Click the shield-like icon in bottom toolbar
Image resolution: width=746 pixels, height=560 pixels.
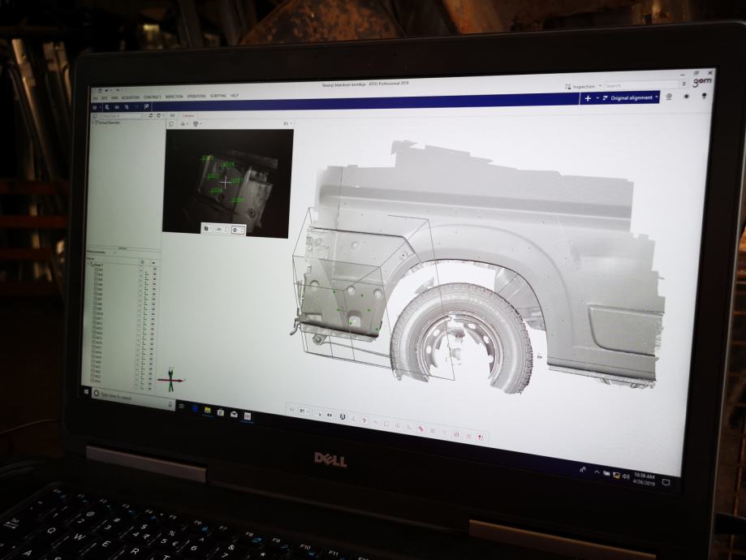342,417
